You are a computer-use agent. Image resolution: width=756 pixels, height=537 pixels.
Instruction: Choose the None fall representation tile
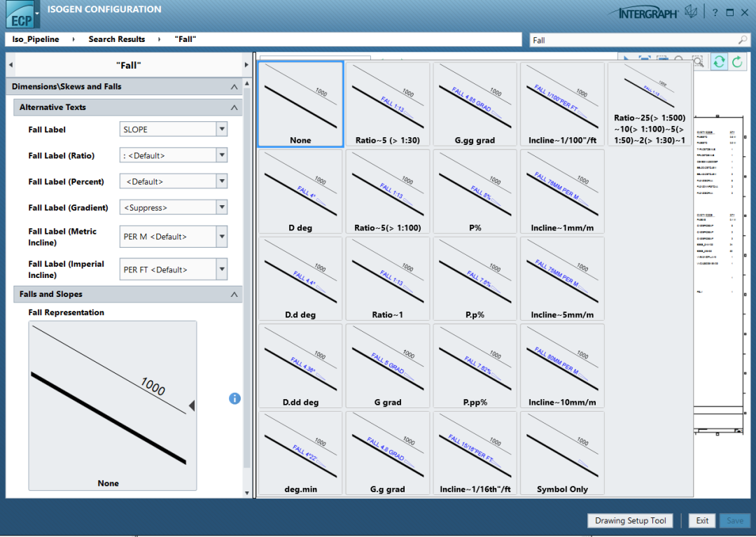300,104
